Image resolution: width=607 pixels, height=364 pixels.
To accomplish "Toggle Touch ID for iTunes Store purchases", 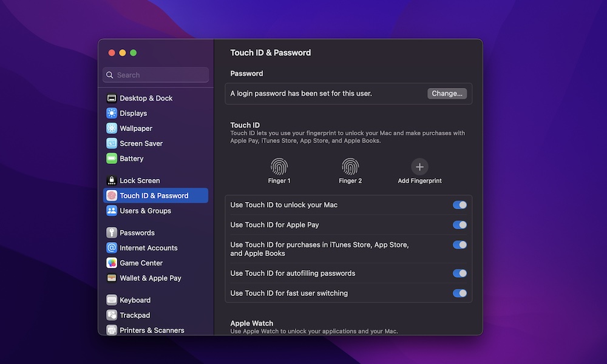I will click(459, 245).
